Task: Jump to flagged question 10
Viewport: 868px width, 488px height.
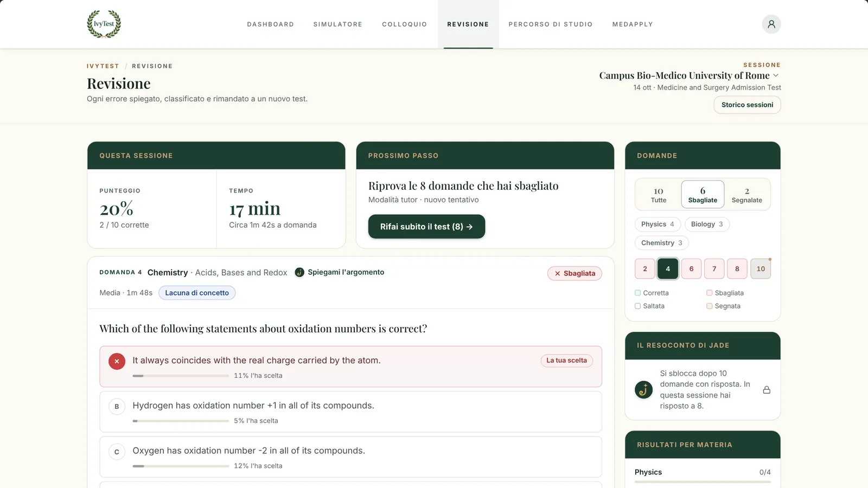Action: click(x=761, y=268)
